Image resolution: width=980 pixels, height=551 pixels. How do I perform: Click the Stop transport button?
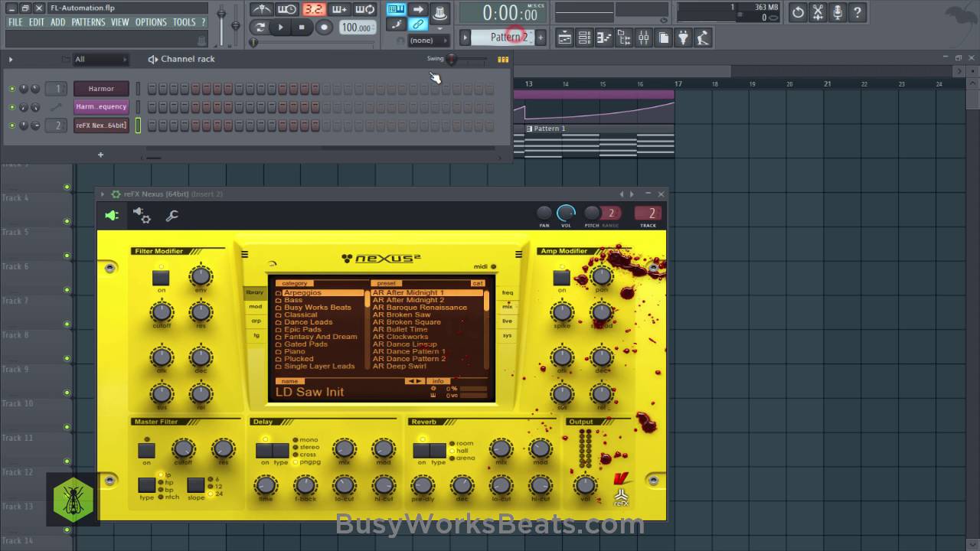(302, 28)
